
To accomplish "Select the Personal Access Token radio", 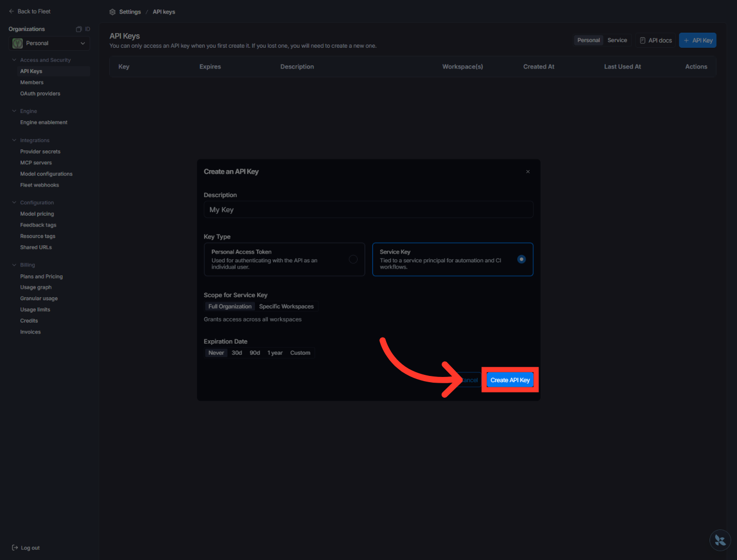I will [353, 259].
